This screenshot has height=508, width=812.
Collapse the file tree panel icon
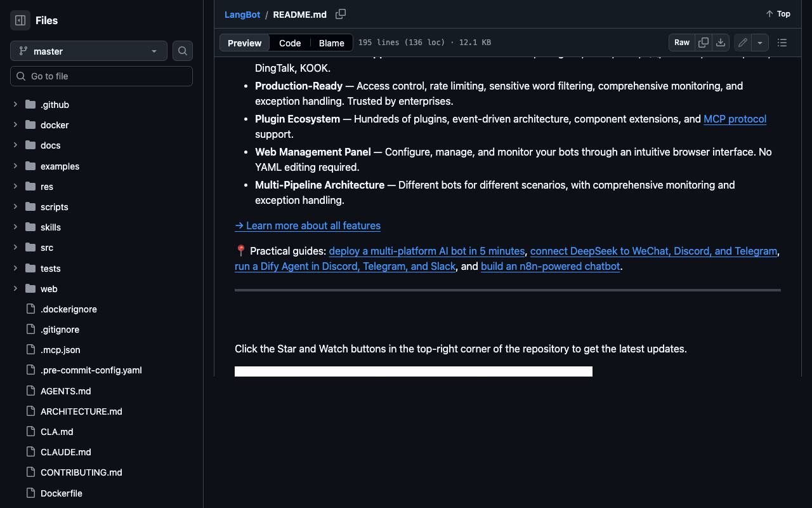point(20,20)
